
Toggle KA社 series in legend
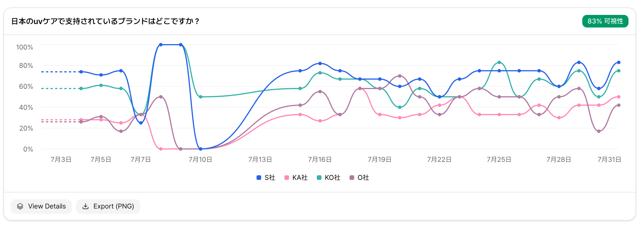[x=296, y=178]
